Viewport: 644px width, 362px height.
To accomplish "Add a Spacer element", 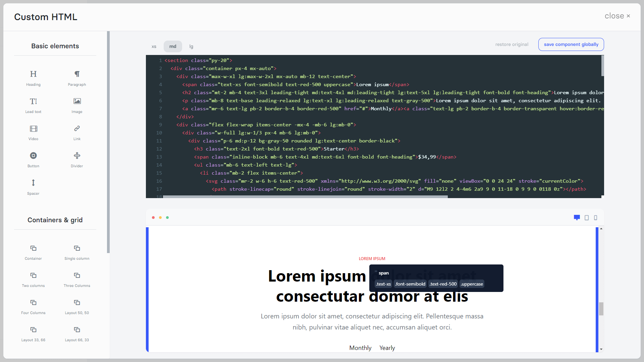I will [x=33, y=187].
